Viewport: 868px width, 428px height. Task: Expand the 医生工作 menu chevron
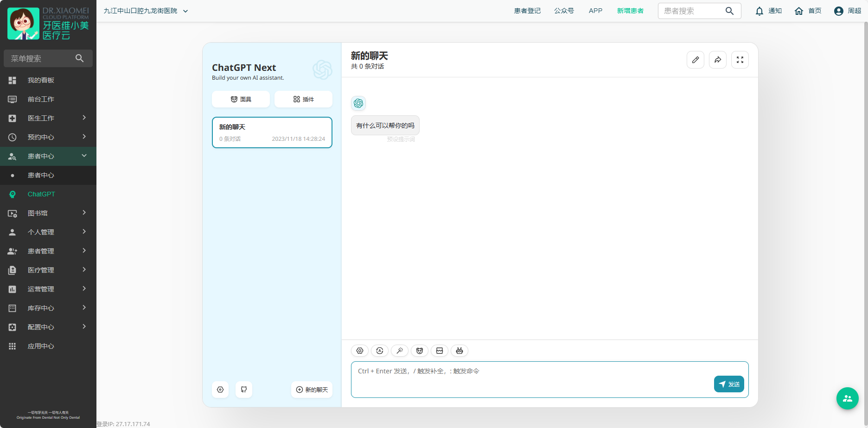84,118
